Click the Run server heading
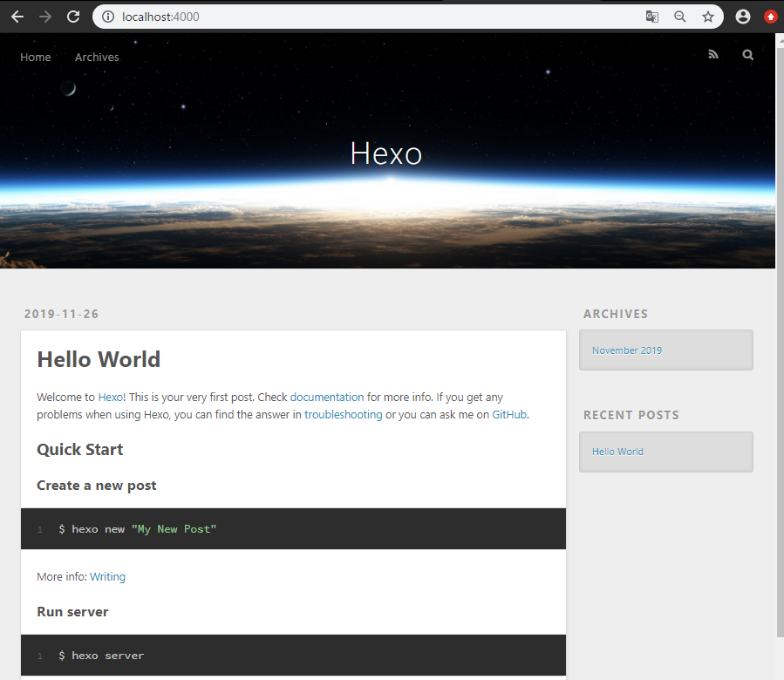This screenshot has width=784, height=680. point(72,612)
